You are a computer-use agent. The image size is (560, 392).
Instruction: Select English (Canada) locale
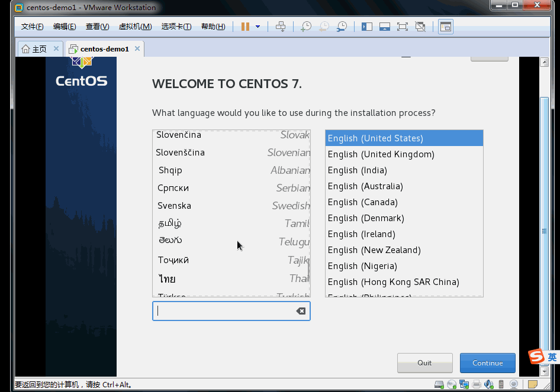[x=404, y=202]
